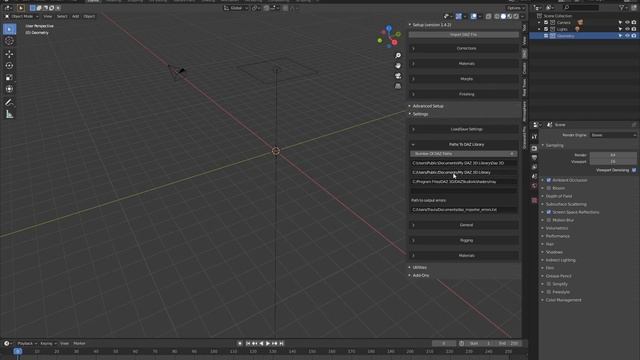Screen dimensions: 640x360
Task: Open the Object Mode dropdown
Action: 22,16
